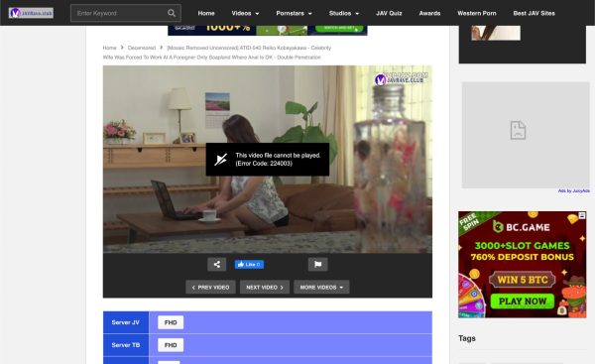Screen dimensions: 595x364
Task: Expand the Videos dropdown menu
Action: click(245, 13)
